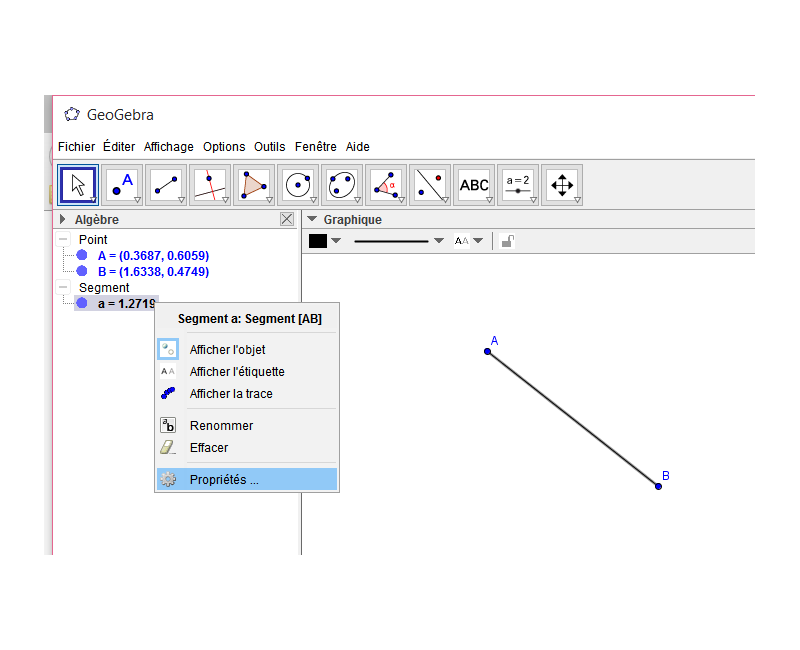Choose the Line through two points tool
The width and height of the screenshot is (800, 650).
pyautogui.click(x=166, y=185)
